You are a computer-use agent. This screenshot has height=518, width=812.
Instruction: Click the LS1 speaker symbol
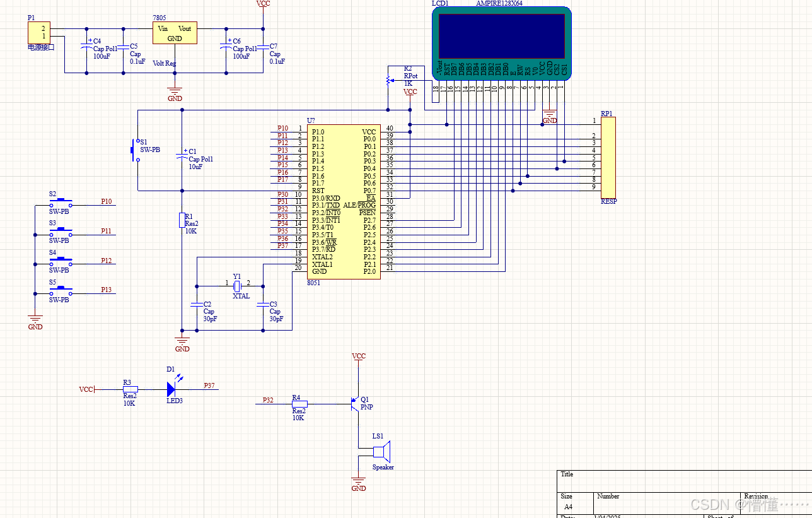[382, 452]
